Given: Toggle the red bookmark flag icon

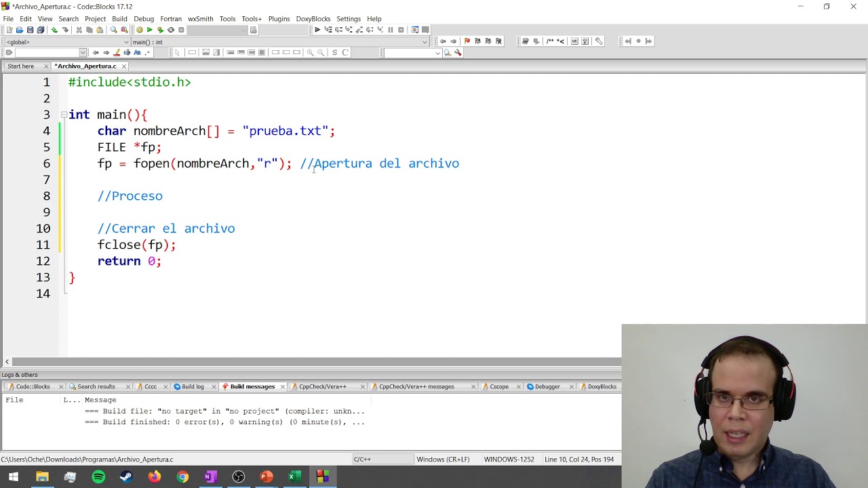Looking at the screenshot, I should (467, 41).
